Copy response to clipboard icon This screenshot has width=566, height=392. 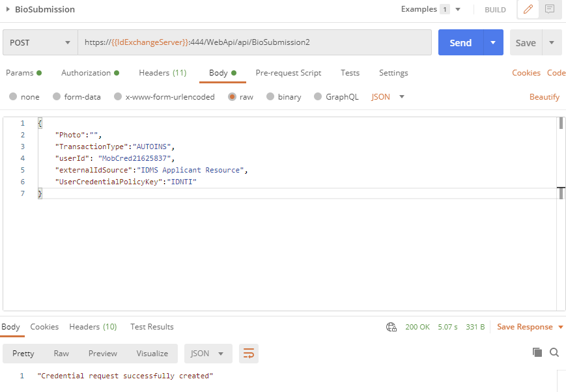pyautogui.click(x=537, y=352)
